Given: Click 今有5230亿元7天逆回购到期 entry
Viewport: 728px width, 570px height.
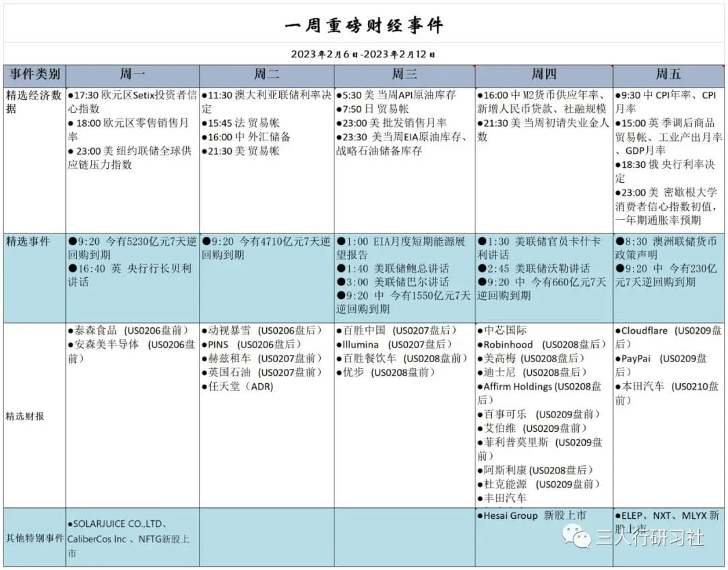Looking at the screenshot, I should click(132, 248).
